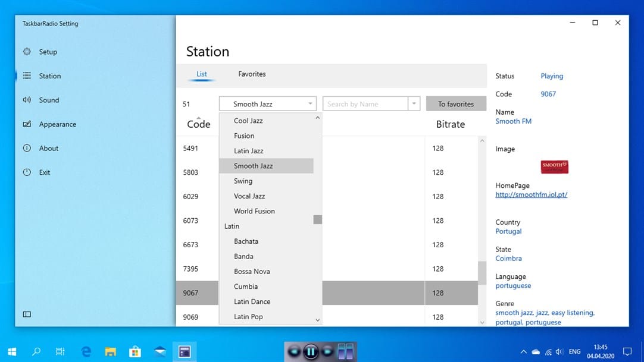Open the Smooth FM homepage link

(530, 194)
